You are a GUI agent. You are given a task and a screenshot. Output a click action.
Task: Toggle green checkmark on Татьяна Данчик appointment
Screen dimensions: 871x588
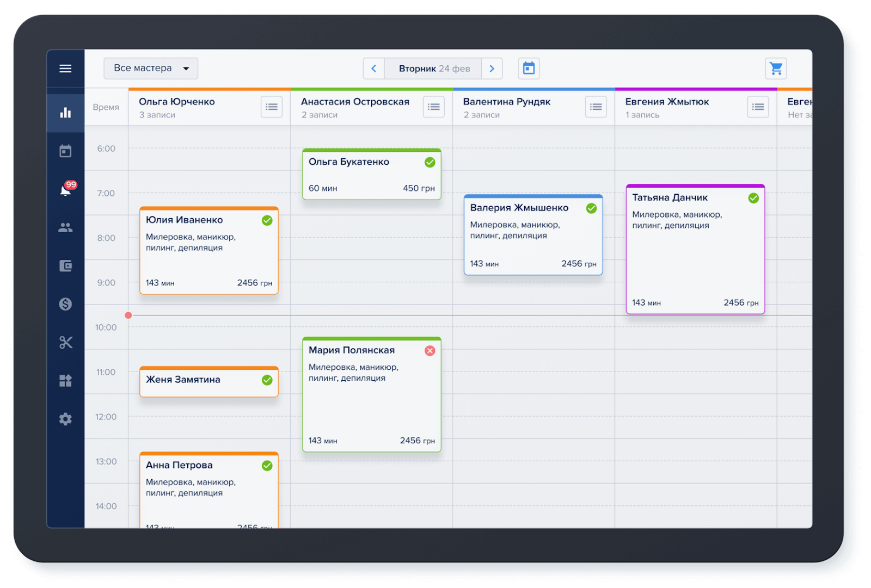(x=753, y=198)
